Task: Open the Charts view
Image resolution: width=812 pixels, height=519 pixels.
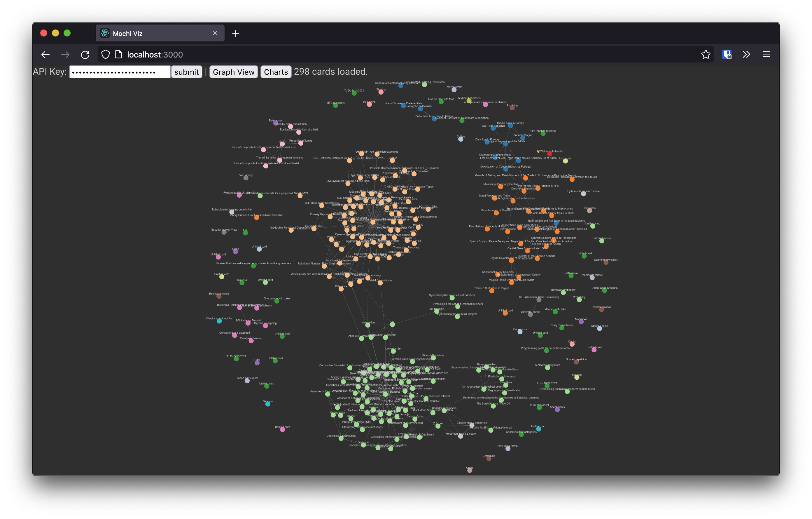Action: [x=276, y=72]
